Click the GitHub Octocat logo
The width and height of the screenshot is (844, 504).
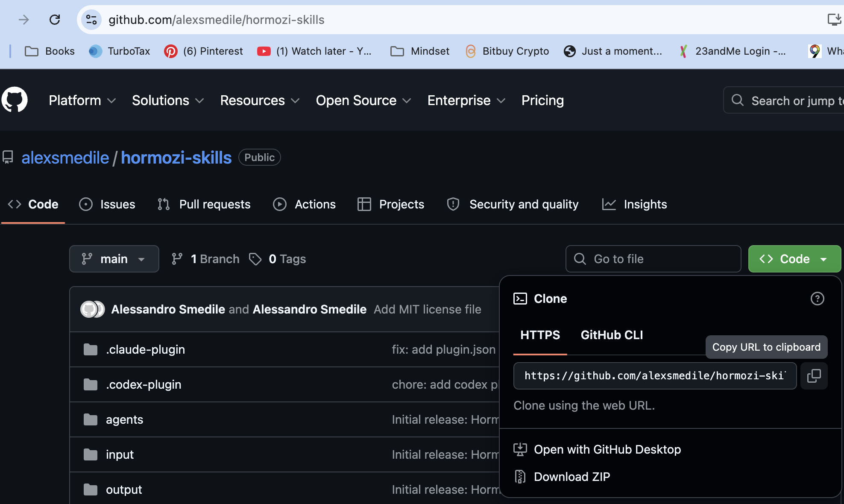tap(15, 100)
